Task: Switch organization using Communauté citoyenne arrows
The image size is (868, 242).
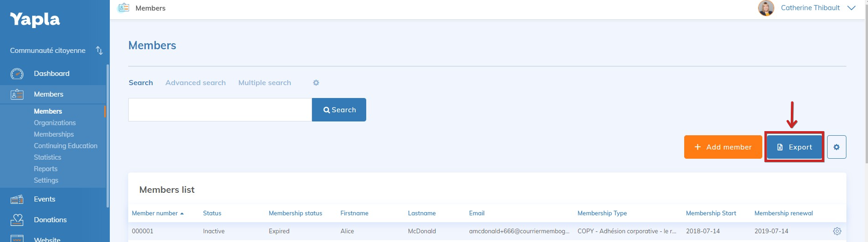Action: point(99,51)
